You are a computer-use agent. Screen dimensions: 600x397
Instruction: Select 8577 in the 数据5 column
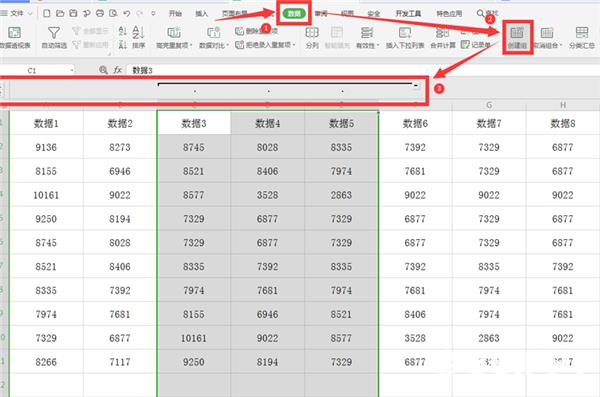click(341, 338)
